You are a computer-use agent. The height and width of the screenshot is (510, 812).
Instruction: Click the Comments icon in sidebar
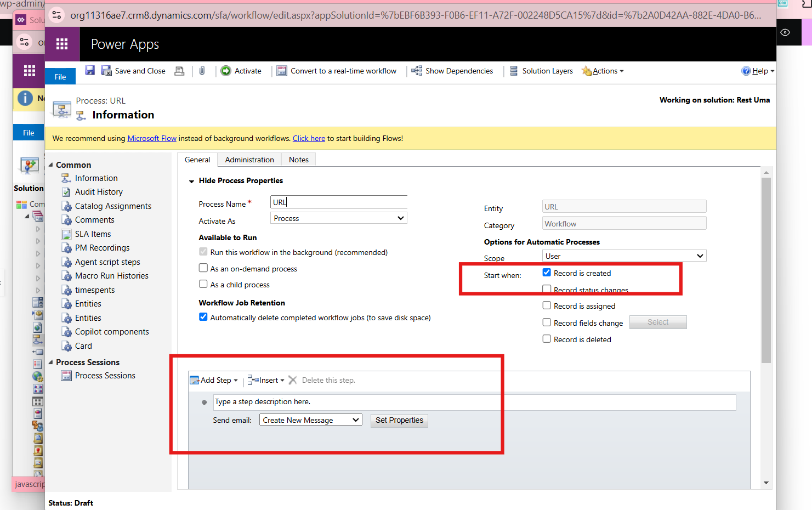click(66, 220)
